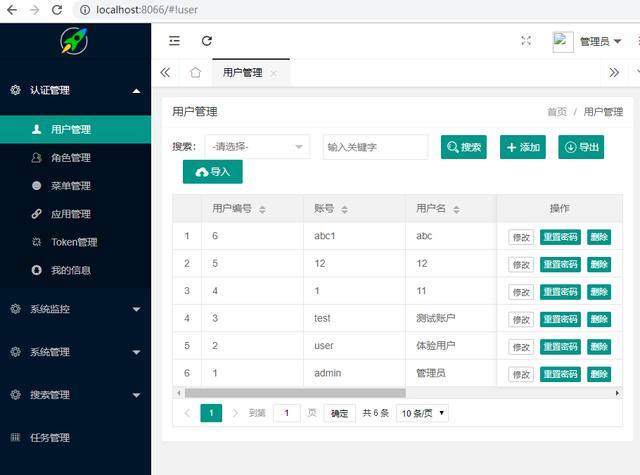The image size is (640, 475).
Task: Click the rocket logo in the sidebar
Action: [x=74, y=41]
